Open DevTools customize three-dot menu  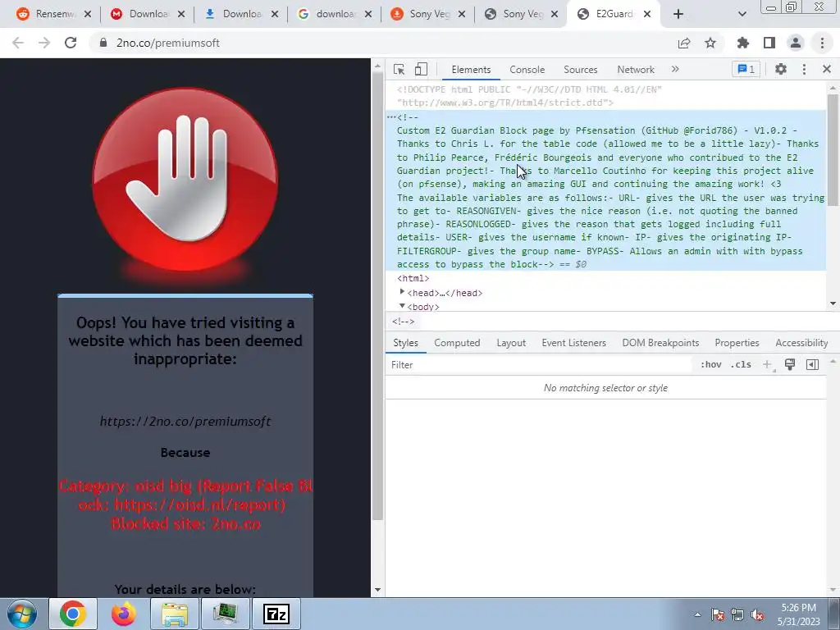[x=804, y=69]
